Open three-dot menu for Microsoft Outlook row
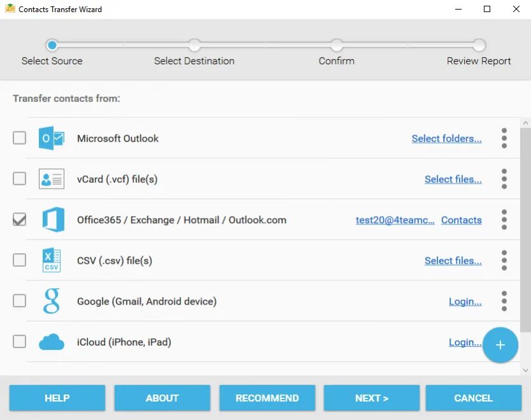 pyautogui.click(x=504, y=138)
